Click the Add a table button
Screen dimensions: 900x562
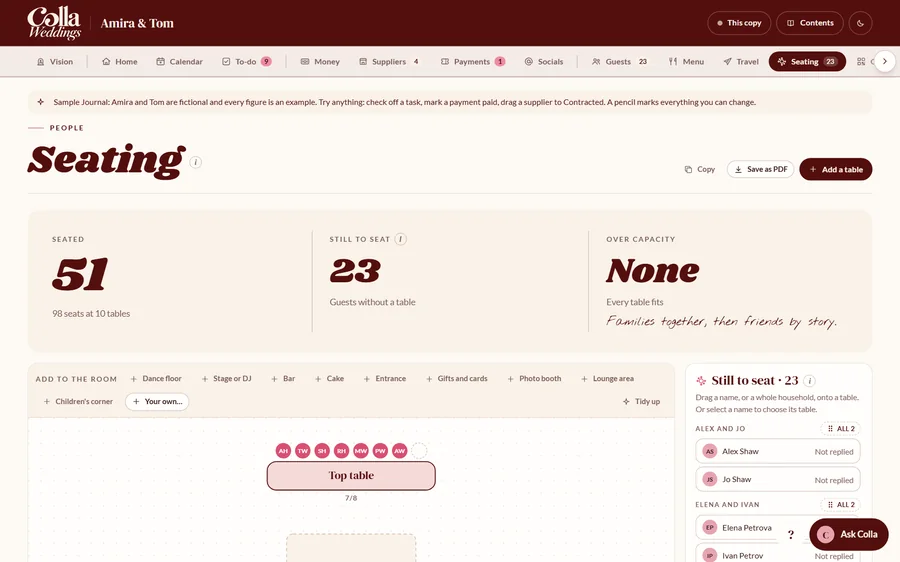click(836, 169)
